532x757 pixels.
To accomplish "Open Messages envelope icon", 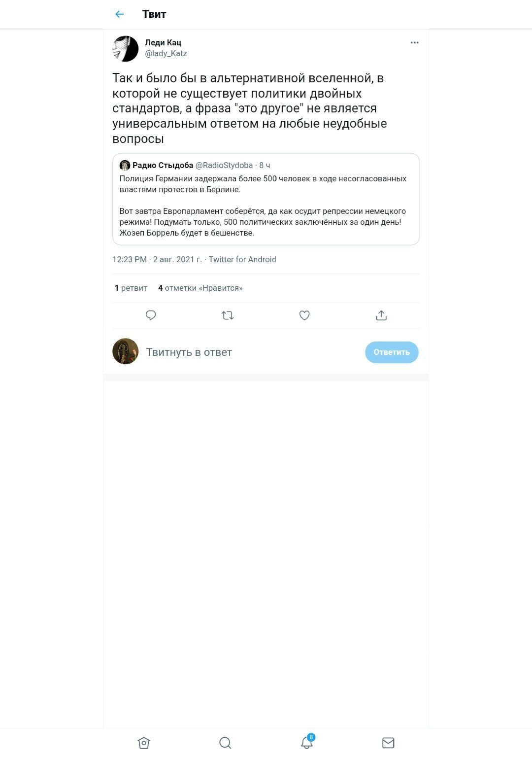I will [x=388, y=743].
